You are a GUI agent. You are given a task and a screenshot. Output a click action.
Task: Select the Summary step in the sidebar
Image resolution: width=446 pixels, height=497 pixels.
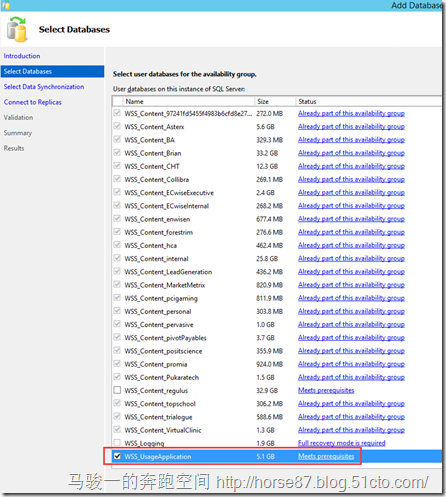[18, 133]
